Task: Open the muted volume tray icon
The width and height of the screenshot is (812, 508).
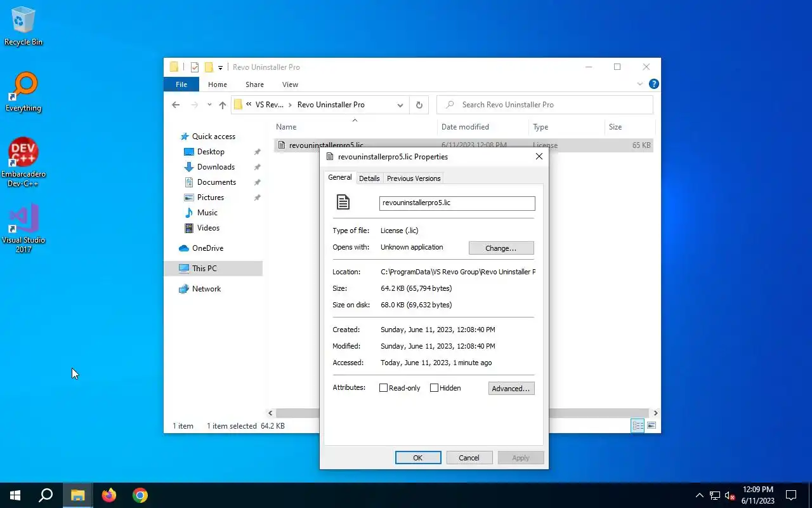Action: point(730,495)
